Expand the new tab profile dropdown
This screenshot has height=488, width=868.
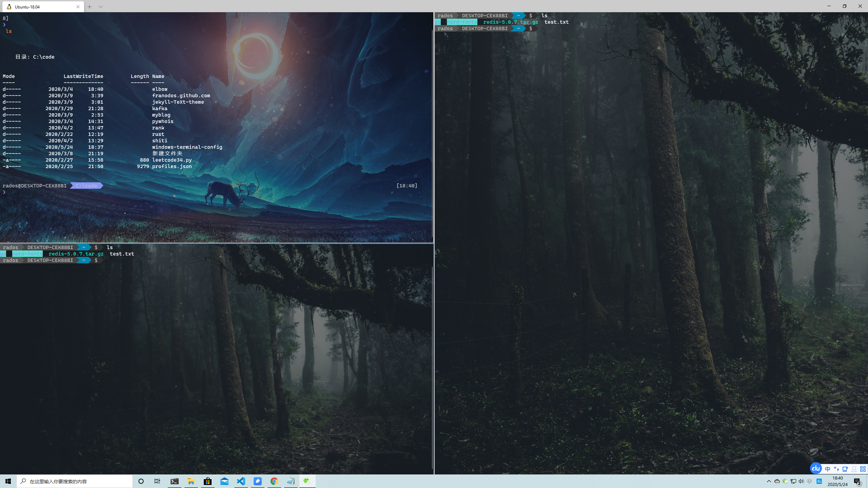pos(101,6)
